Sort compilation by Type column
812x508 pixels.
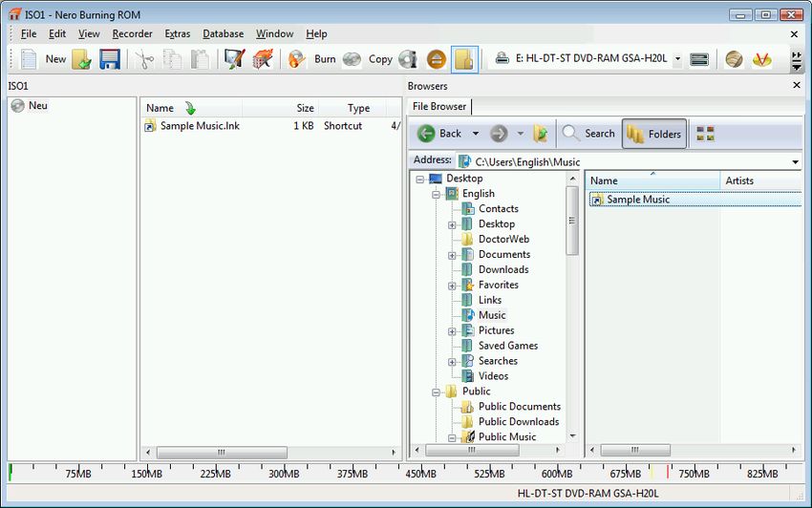pos(352,108)
